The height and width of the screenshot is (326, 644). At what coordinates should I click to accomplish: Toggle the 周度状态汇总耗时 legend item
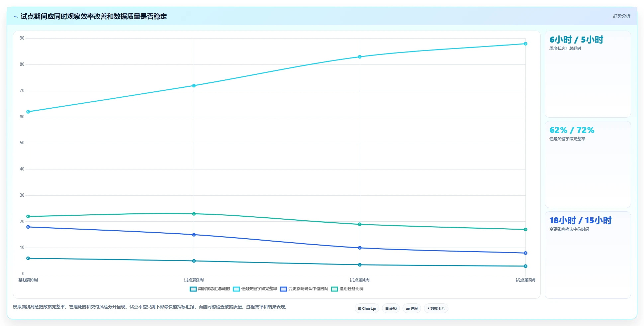tap(210, 289)
